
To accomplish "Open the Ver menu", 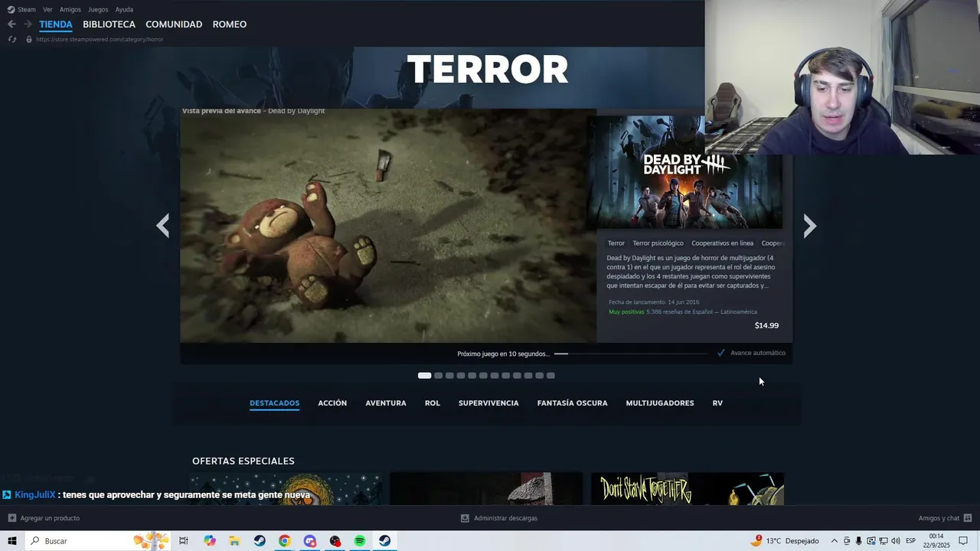I will (47, 9).
